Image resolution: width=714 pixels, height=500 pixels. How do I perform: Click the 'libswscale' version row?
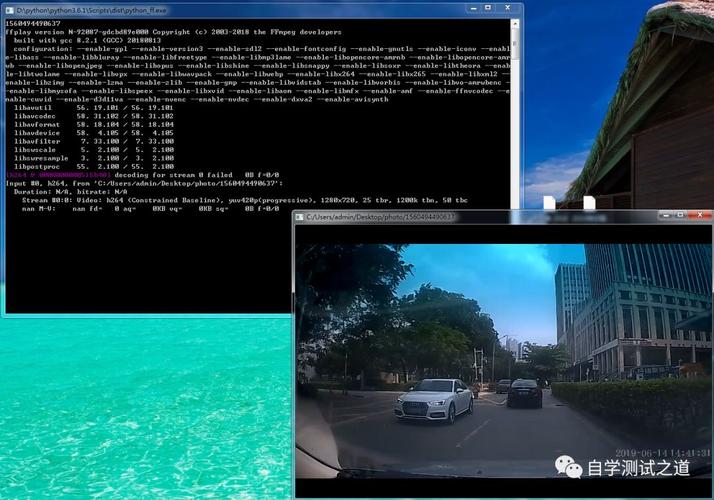(93, 149)
